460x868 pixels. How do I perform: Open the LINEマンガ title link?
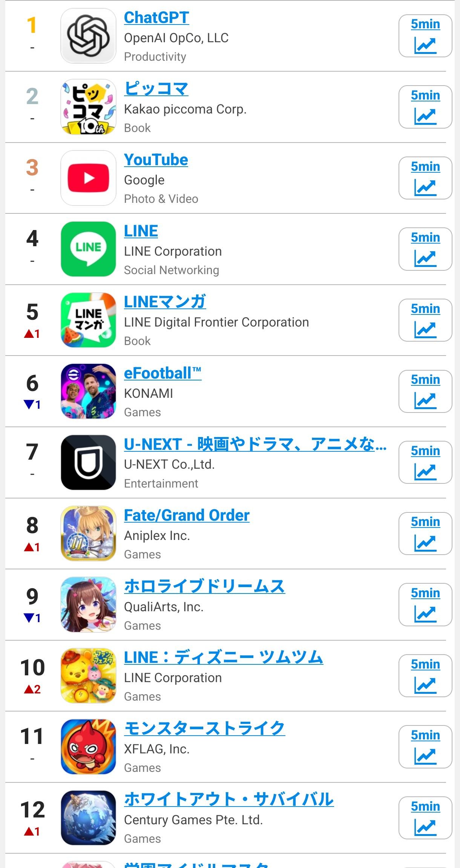click(165, 302)
